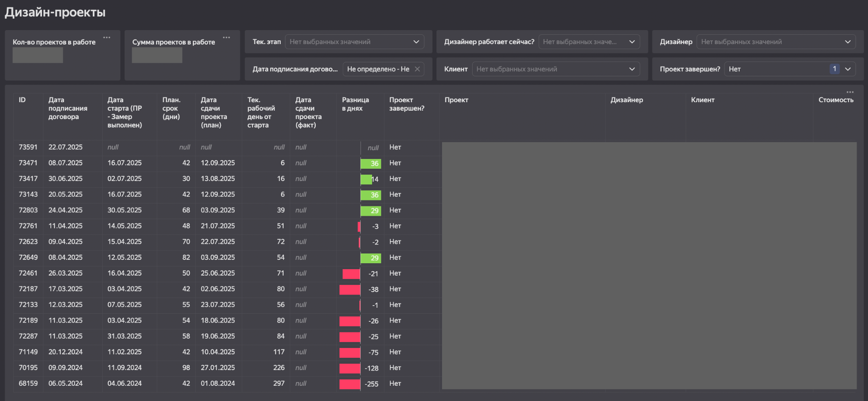Screen dimensions: 868x401
Task: Click the planned delivery date 22.07.2025
Action: point(218,242)
